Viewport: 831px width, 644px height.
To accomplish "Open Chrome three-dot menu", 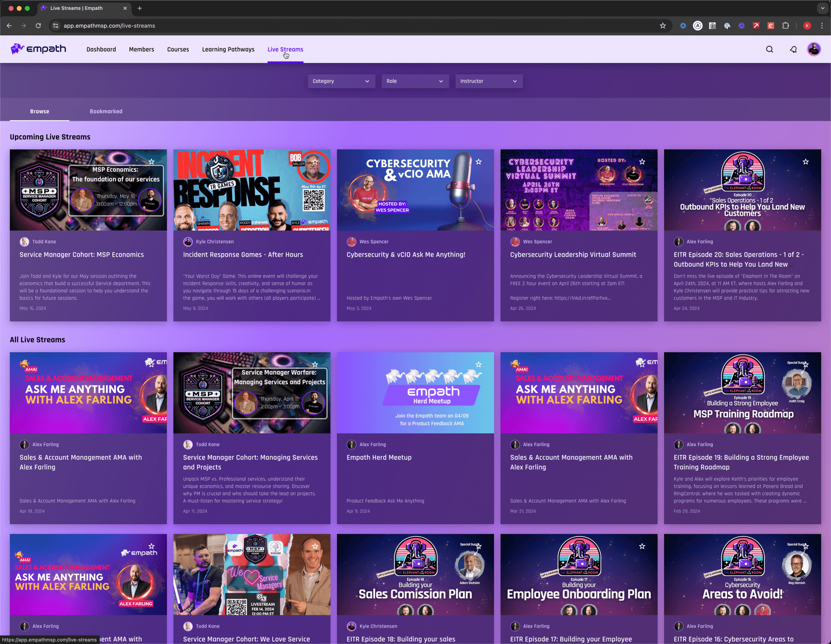I will tap(822, 26).
